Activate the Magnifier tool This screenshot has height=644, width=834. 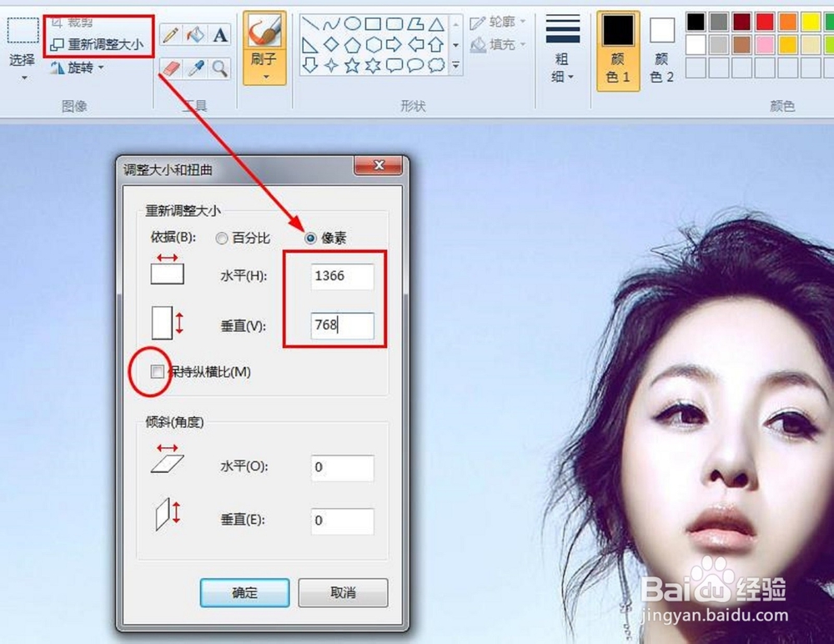[219, 66]
